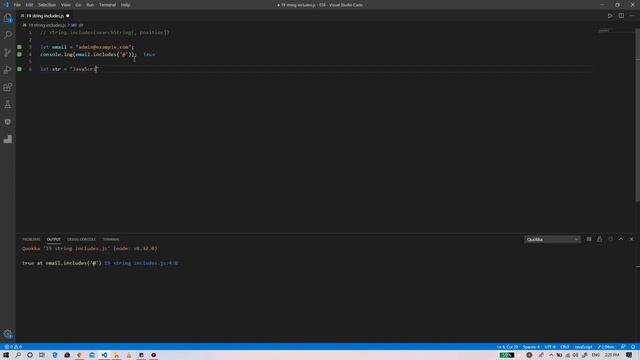Click the errors and warnings status item
The height and width of the screenshot is (360, 640).
[13, 347]
